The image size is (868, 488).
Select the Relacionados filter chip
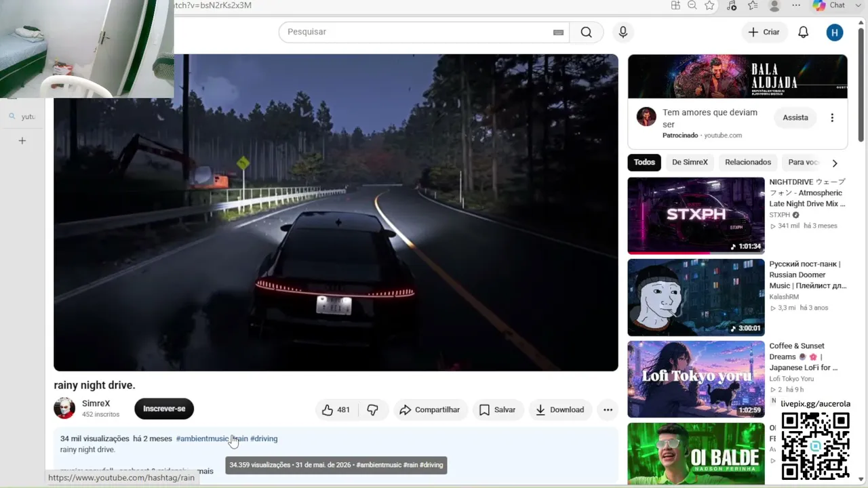[748, 162]
